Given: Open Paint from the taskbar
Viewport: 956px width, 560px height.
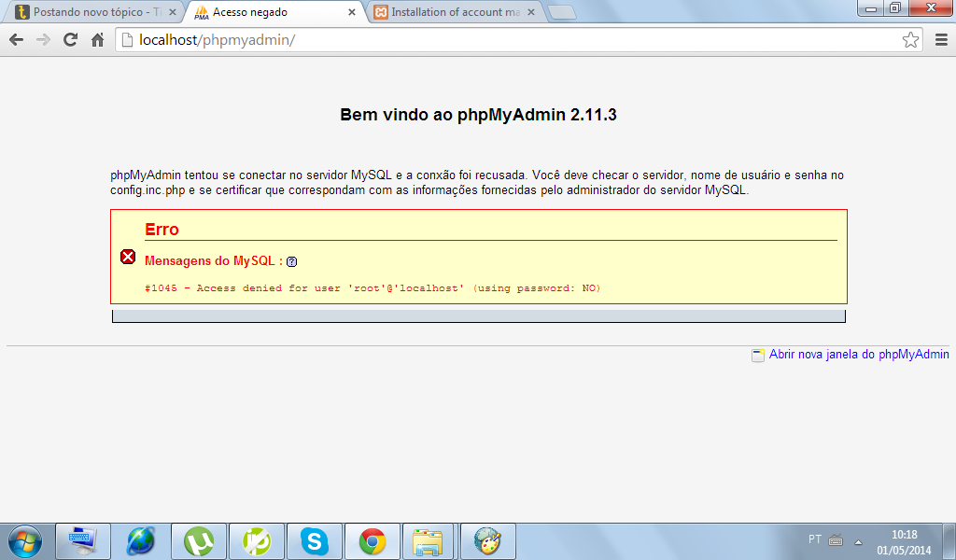Looking at the screenshot, I should [487, 541].
